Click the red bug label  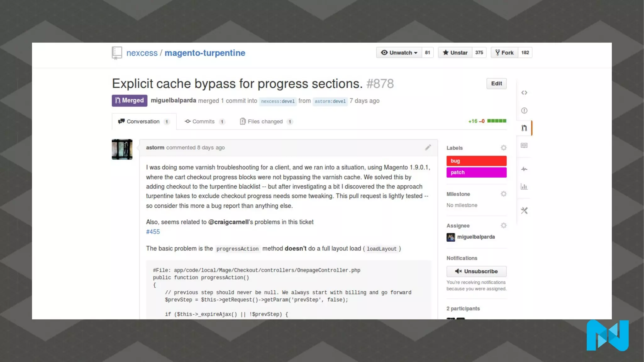476,161
